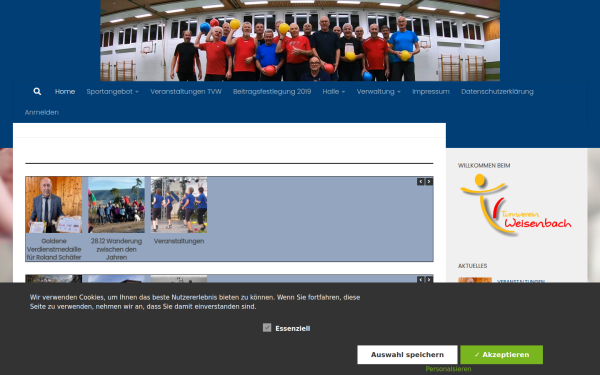Show next items in first carousel
The width and height of the screenshot is (600, 375).
coord(429,181)
